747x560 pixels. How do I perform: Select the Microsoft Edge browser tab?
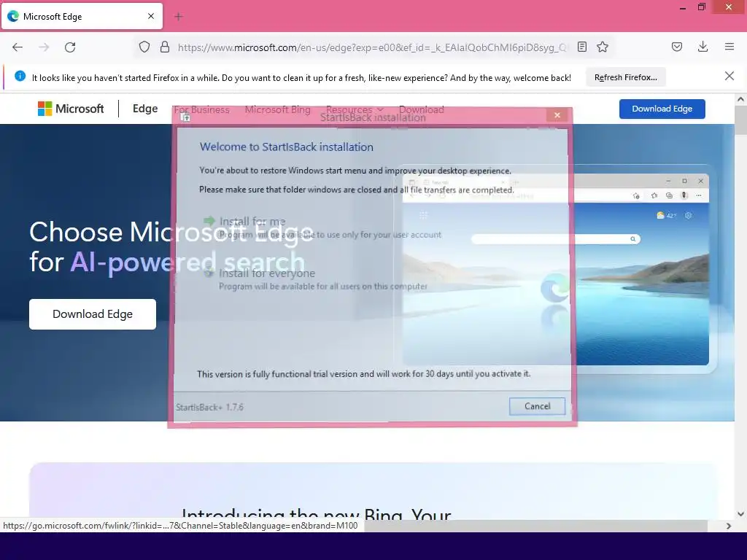pos(82,16)
